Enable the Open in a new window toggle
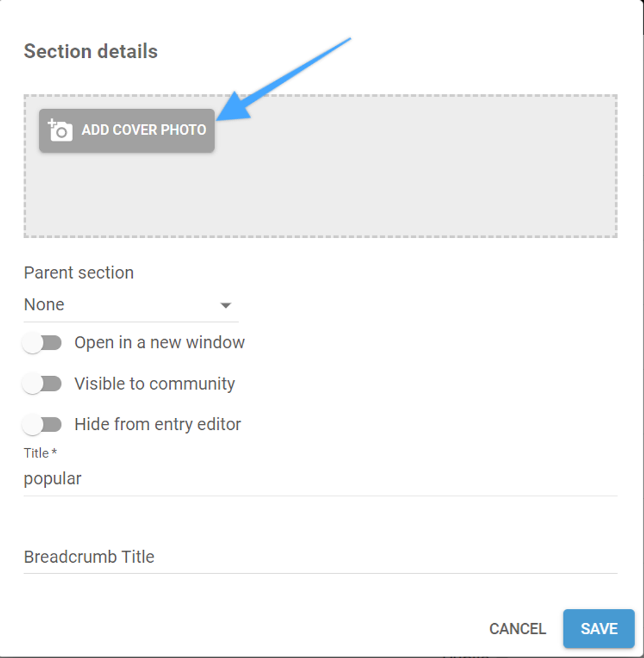Viewport: 644px width, 658px height. [x=43, y=342]
